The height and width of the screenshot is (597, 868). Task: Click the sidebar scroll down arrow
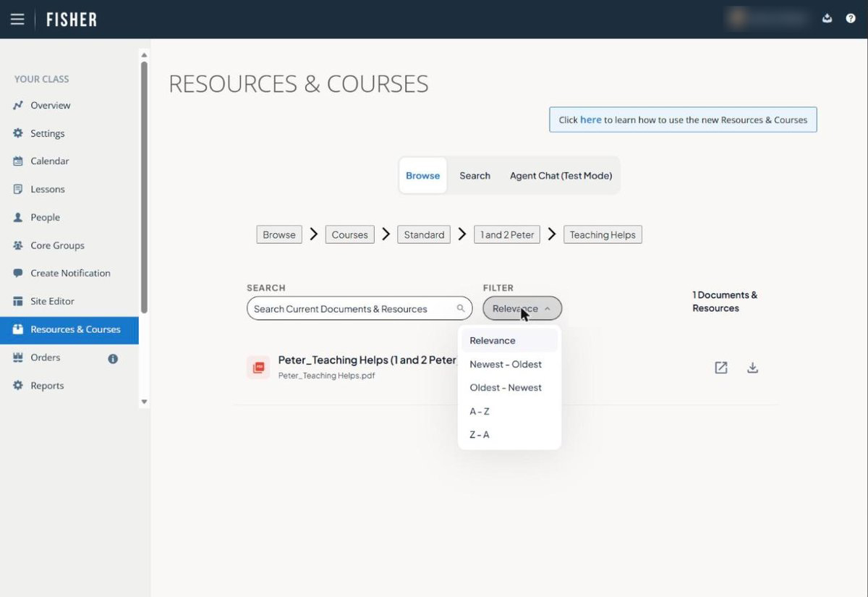[144, 402]
